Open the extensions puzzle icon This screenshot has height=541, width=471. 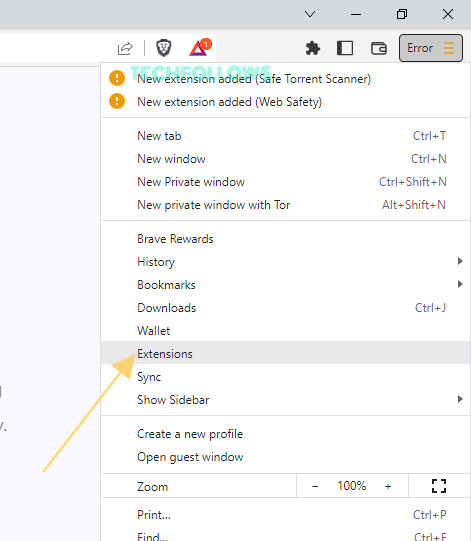point(313,48)
